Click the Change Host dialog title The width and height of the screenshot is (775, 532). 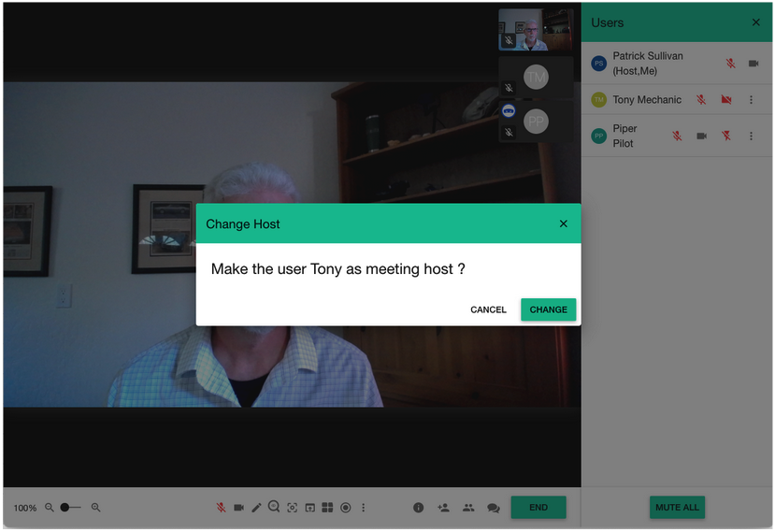(x=243, y=224)
